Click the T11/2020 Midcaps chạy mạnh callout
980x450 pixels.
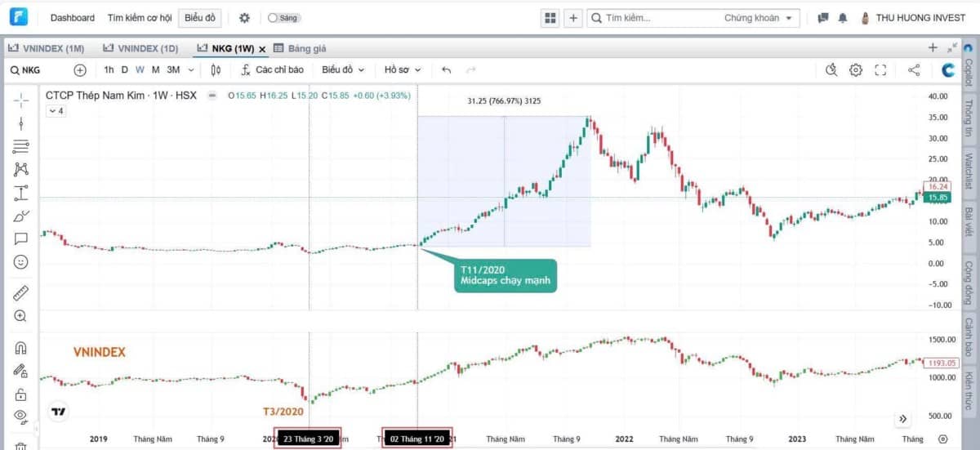click(505, 276)
